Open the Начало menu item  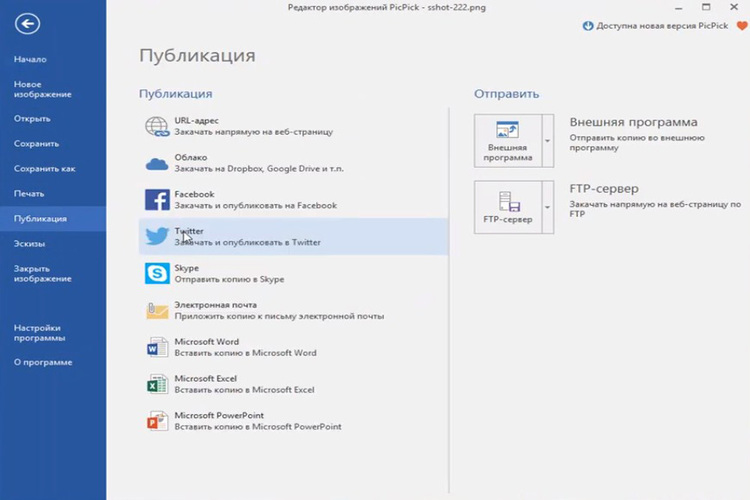[x=30, y=59]
